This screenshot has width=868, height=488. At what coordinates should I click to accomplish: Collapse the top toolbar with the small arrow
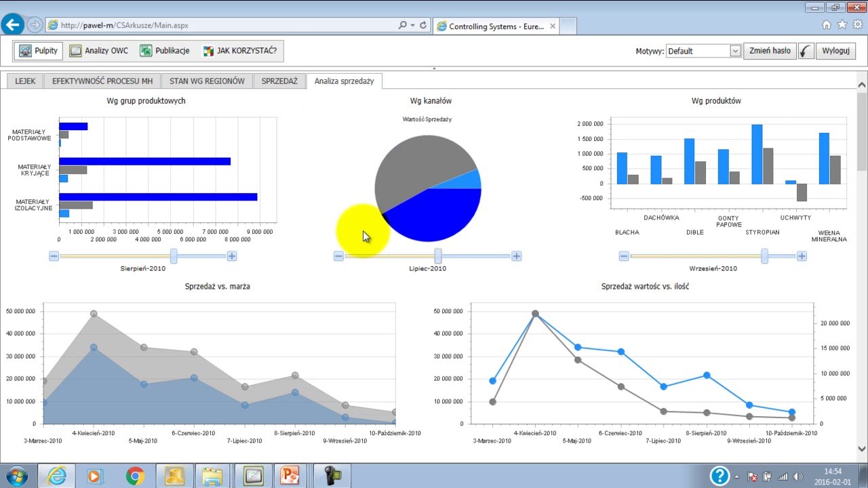[434, 68]
